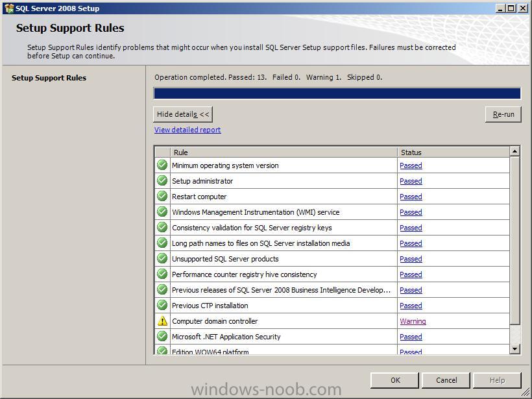Click the check icon beside Microsoft .NET Application Security
The width and height of the screenshot is (532, 399).
coord(162,337)
